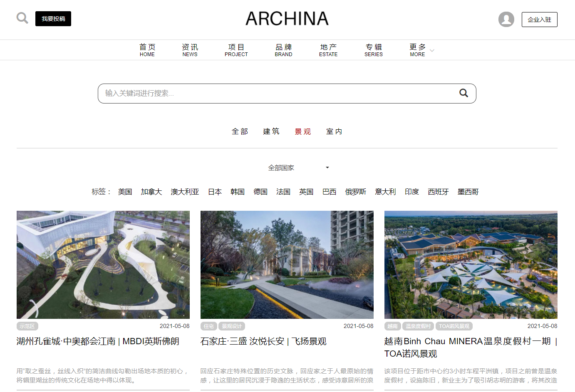Click the 我要投稿 submit button

coord(53,19)
